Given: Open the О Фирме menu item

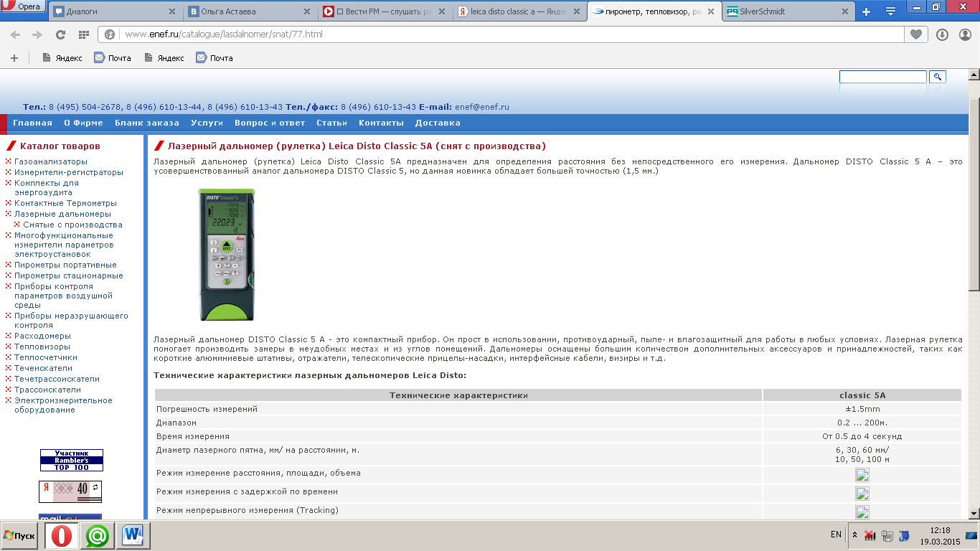Looking at the screenshot, I should [x=83, y=123].
